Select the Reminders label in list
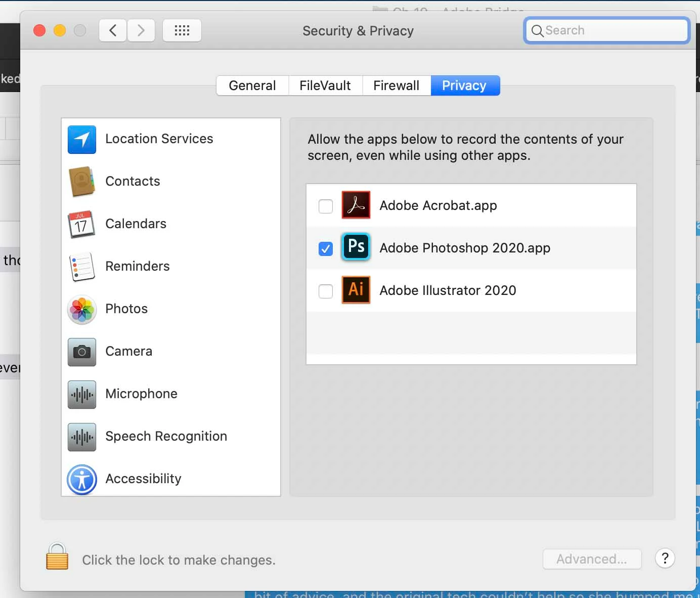This screenshot has height=598, width=700. [138, 266]
